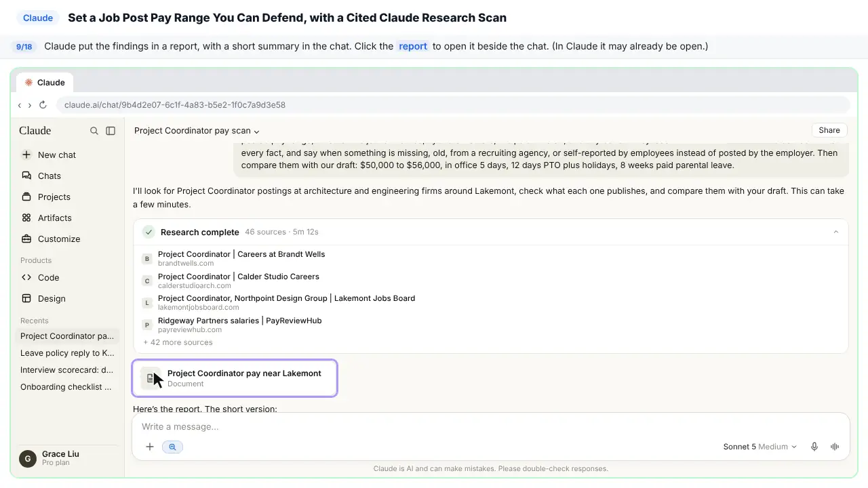868x488 pixels.
Task: Click the Claude tag beside the tutorial title
Action: (x=38, y=18)
